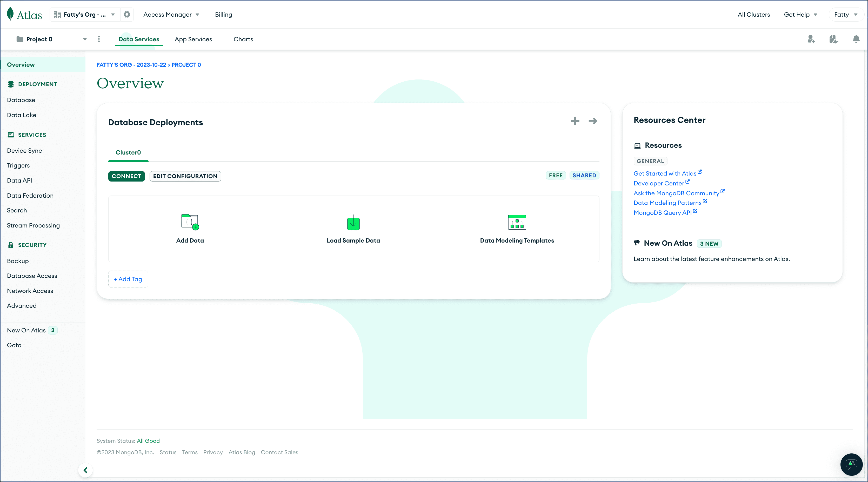Screen dimensions: 868x482
Task: Click the 3 NEW badge
Action: coord(709,244)
